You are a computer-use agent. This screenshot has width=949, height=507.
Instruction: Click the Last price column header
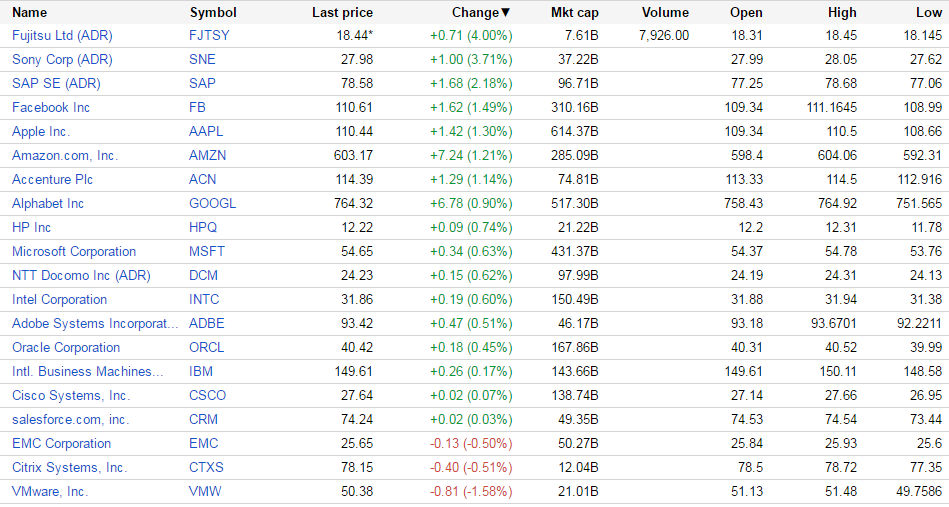pos(342,13)
